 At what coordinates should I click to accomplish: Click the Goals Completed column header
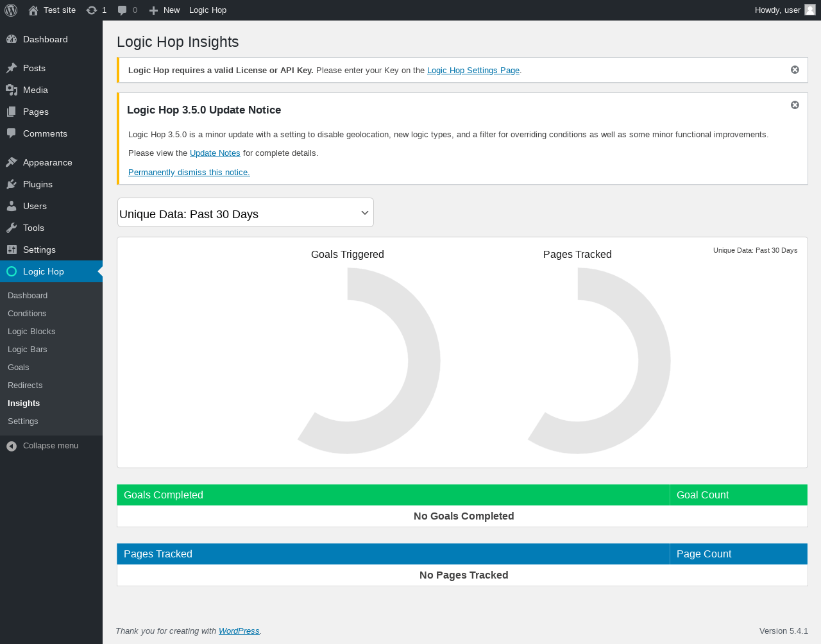393,495
